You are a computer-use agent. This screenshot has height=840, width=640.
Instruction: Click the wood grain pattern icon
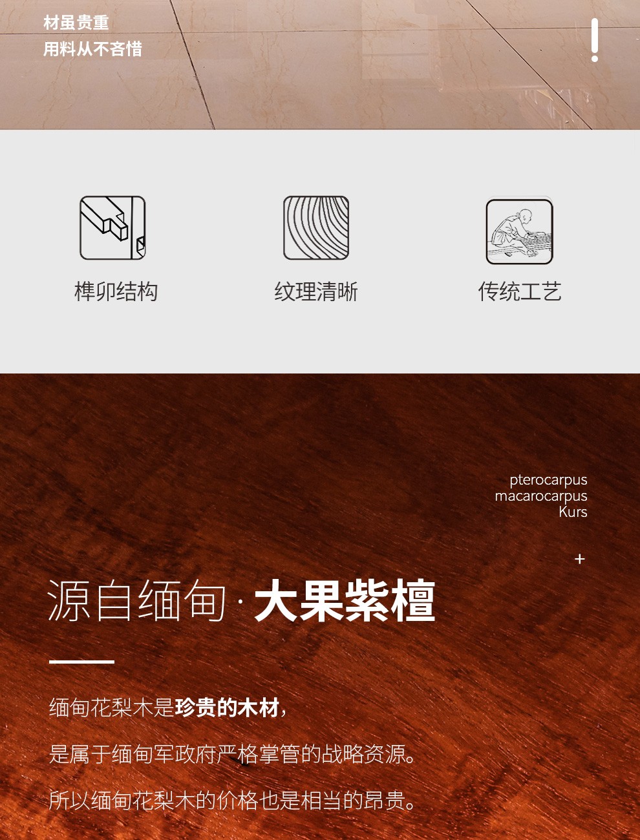coord(316,228)
